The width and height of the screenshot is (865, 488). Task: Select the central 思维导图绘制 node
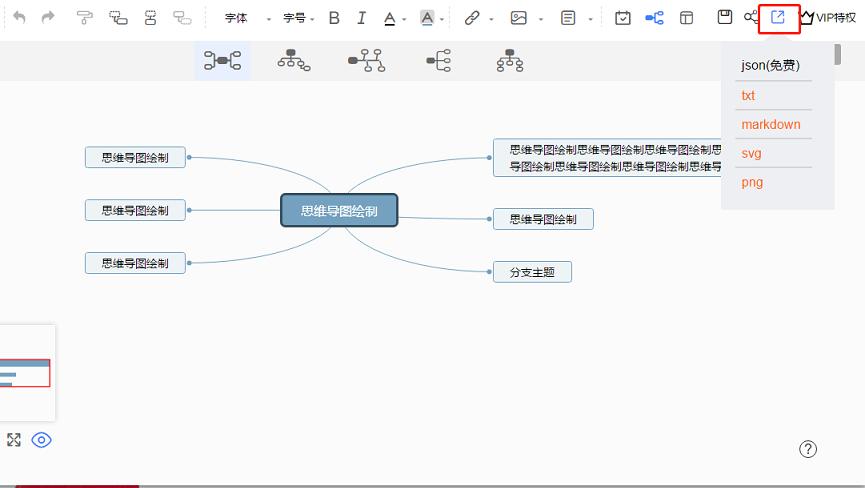(x=339, y=210)
